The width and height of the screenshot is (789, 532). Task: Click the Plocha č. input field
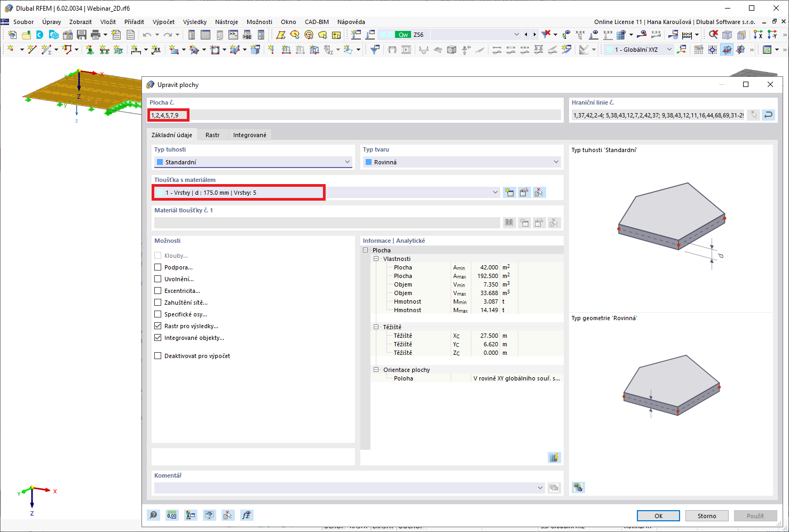(x=355, y=115)
